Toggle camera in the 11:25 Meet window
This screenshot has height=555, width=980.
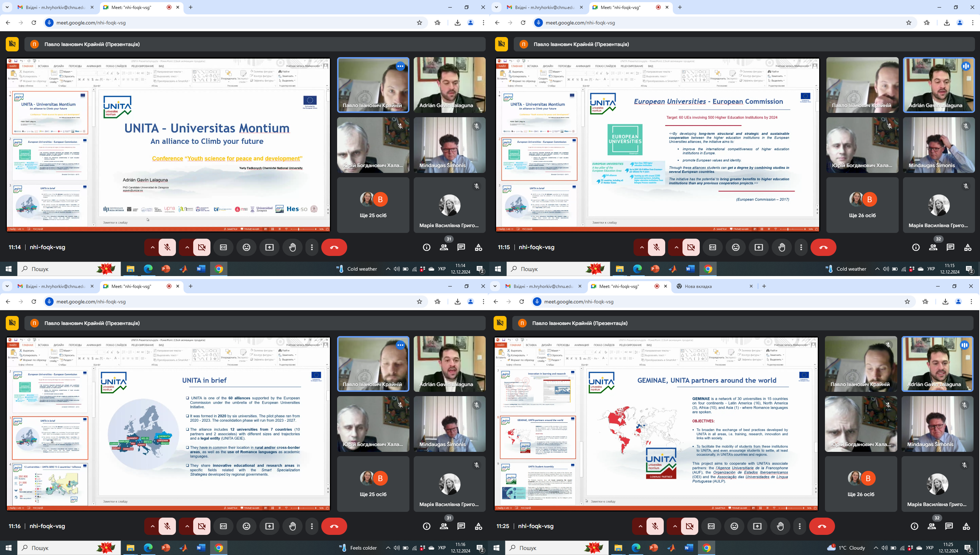coord(689,526)
